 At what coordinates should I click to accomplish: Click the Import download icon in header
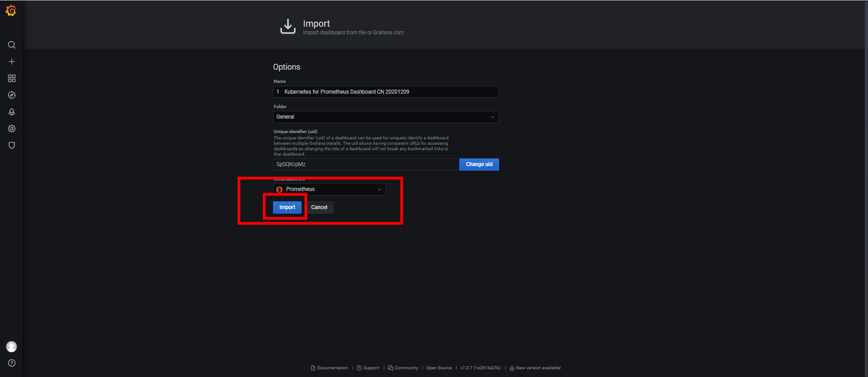[288, 27]
